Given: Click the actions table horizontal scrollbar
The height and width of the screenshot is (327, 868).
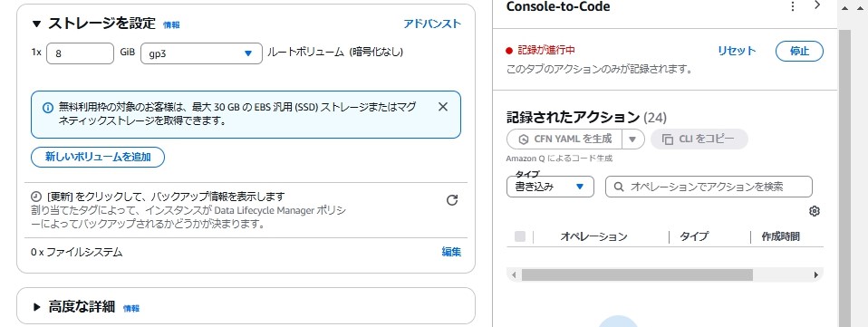Looking at the screenshot, I should [x=637, y=275].
